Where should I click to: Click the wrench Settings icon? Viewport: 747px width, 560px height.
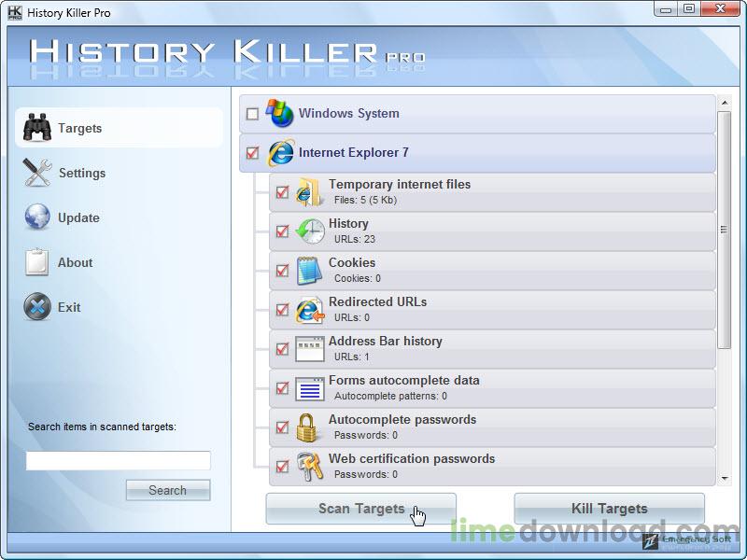[36, 173]
